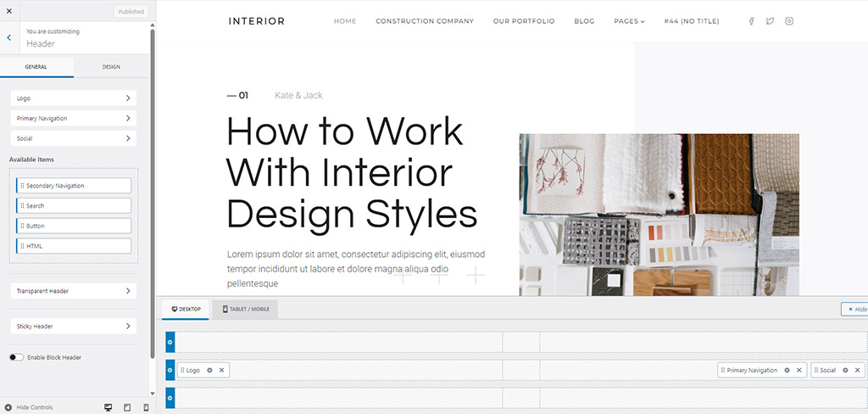Open the Pages dropdown in site menu
The height and width of the screenshot is (414, 868).
tap(629, 21)
